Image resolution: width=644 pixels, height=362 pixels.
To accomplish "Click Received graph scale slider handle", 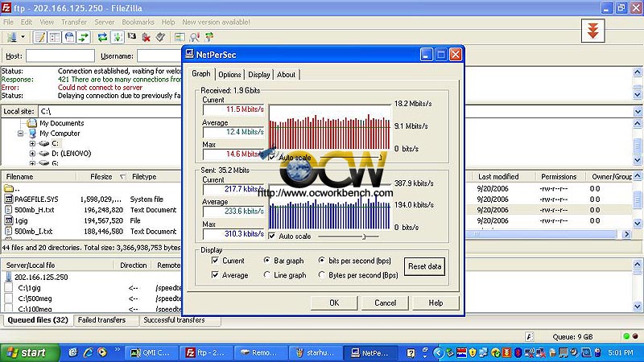I will click(380, 157).
